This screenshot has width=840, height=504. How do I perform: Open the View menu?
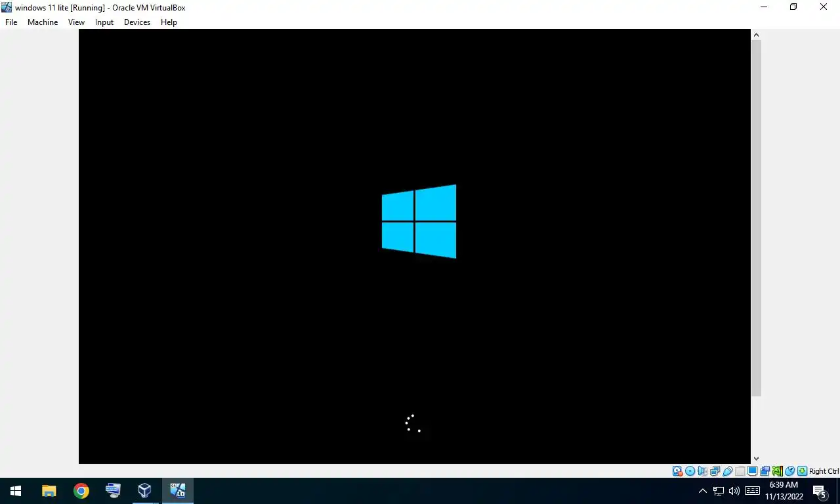pos(76,22)
